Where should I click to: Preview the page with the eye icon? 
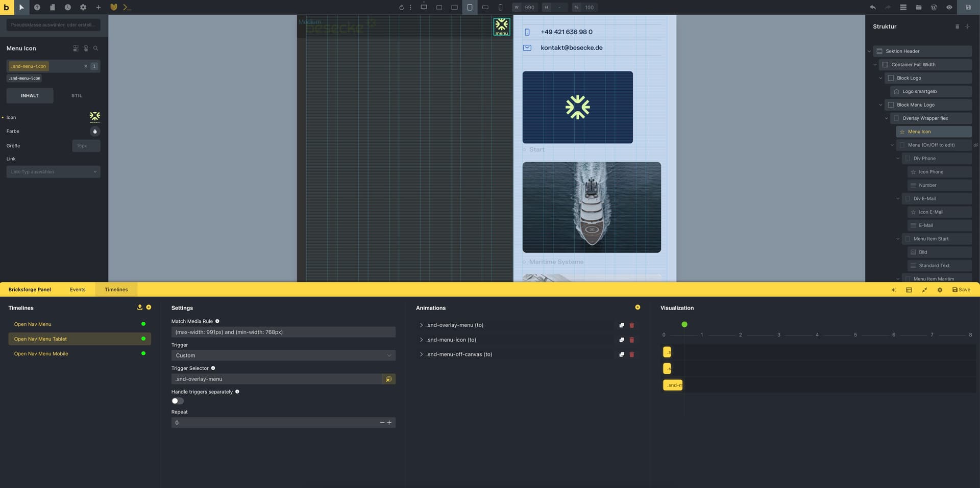[949, 7]
